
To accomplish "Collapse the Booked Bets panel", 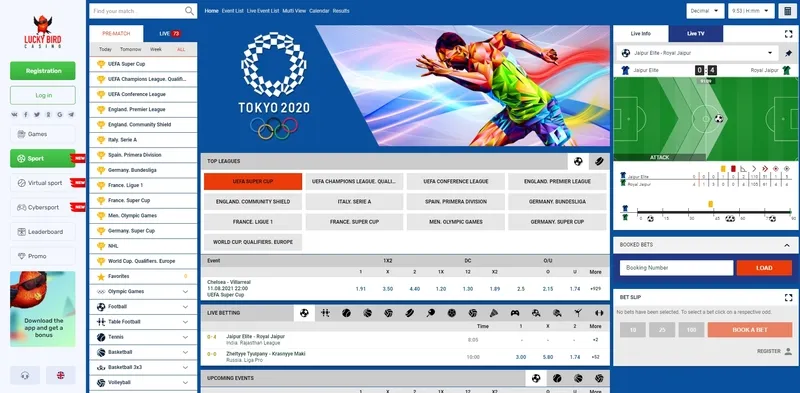I will [787, 245].
